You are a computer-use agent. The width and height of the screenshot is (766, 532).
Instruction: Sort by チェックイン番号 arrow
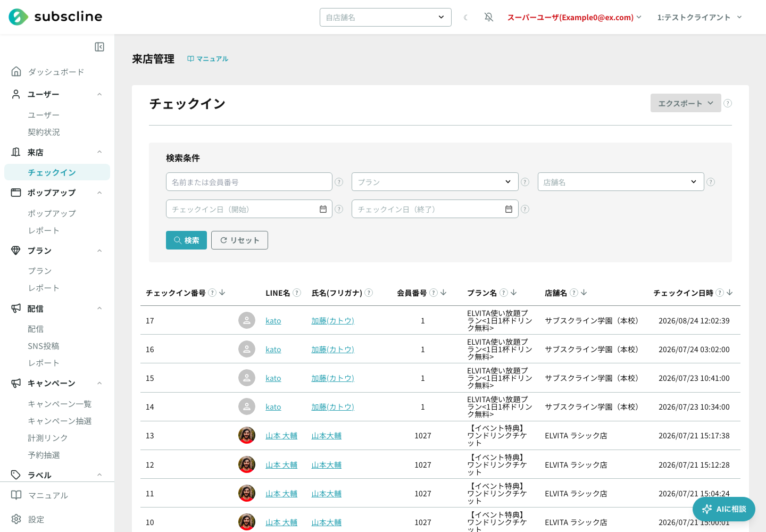point(222,293)
